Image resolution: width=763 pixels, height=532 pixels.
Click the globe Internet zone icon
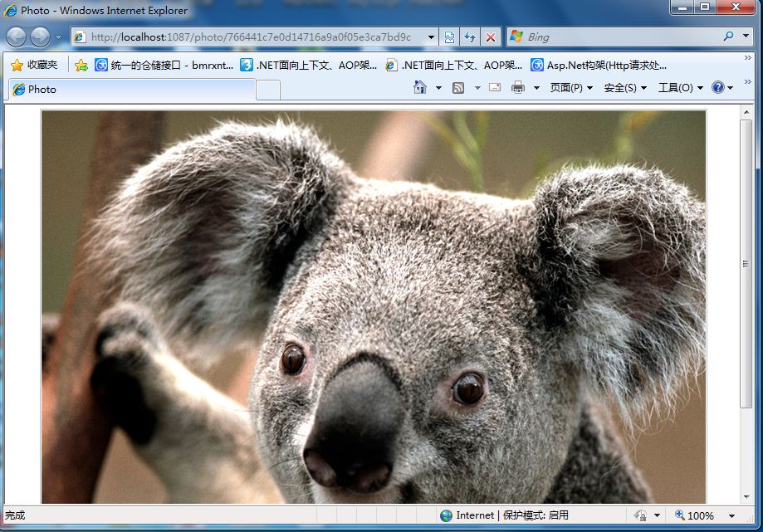point(446,515)
